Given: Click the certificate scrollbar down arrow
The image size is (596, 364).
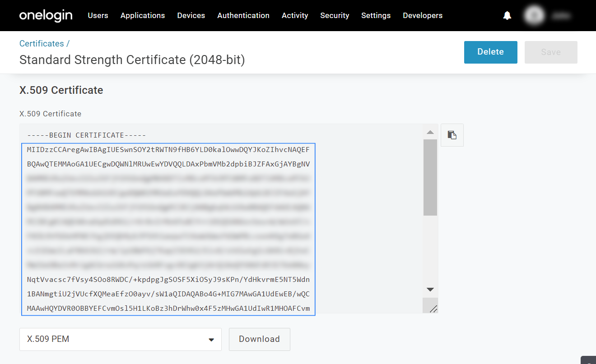Looking at the screenshot, I should point(430,290).
